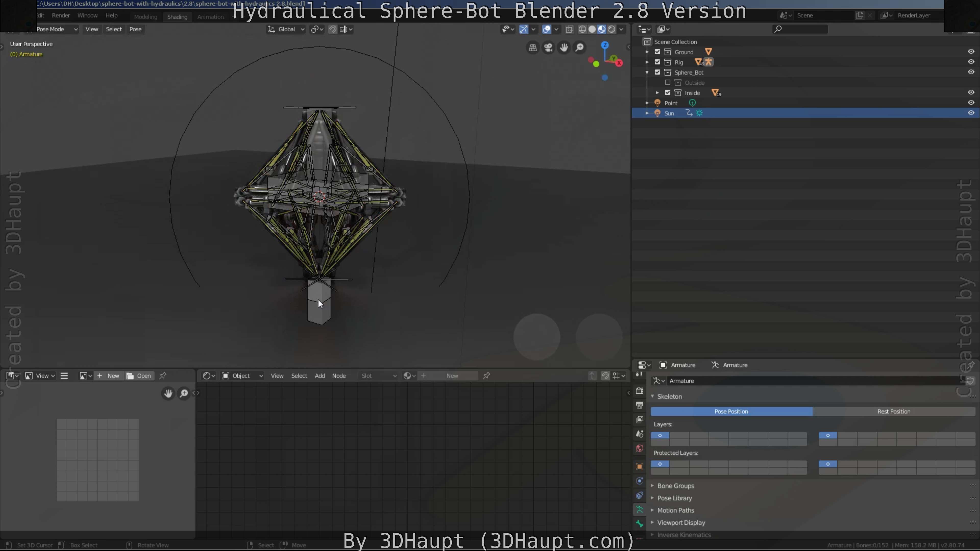Enable wireframe viewport shading
The width and height of the screenshot is (980, 551).
(582, 29)
